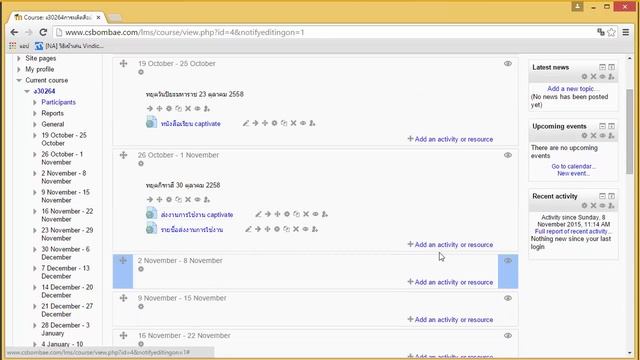Delete the captivate resource in 26 October section
Screen dimensions: 640x360
click(306, 214)
